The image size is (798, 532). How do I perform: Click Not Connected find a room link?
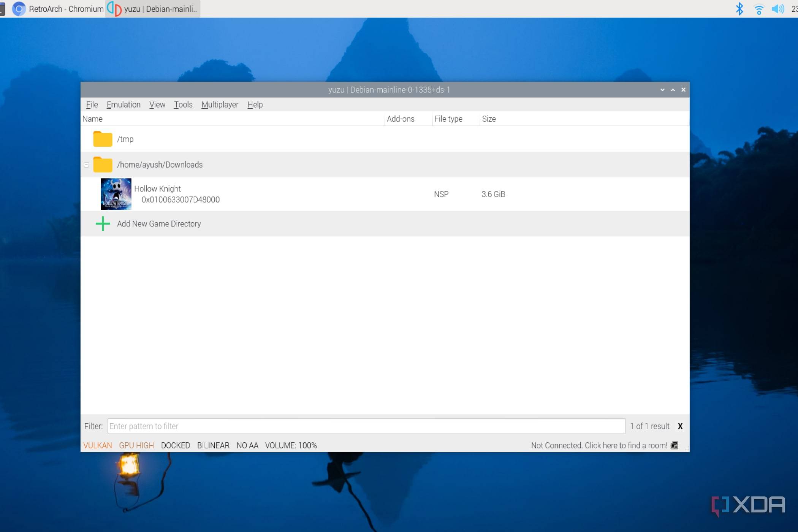[x=599, y=445]
